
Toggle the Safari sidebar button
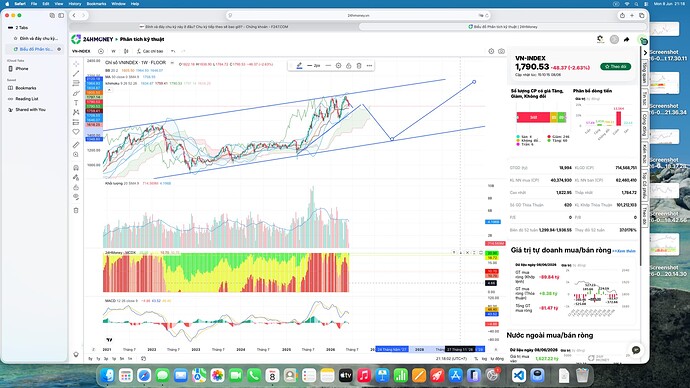[x=61, y=15]
